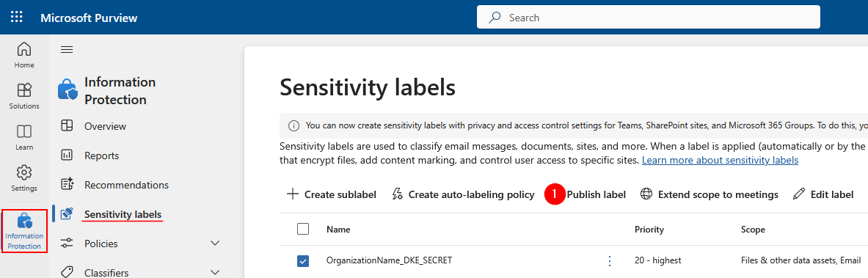The width and height of the screenshot is (868, 278).
Task: Sort by the Name column header
Action: (338, 230)
